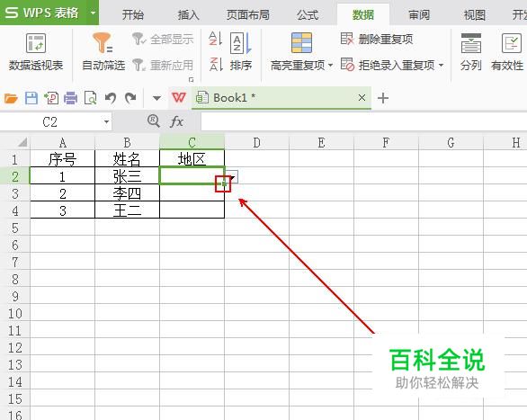This screenshot has height=420, width=527.
Task: Switch to 公式 ribbon tab
Action: point(308,14)
